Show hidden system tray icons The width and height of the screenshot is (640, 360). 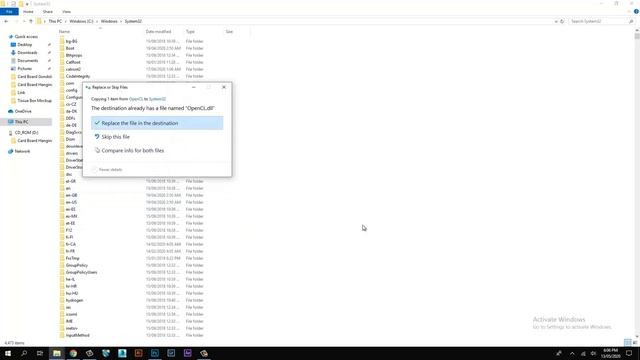[572, 353]
